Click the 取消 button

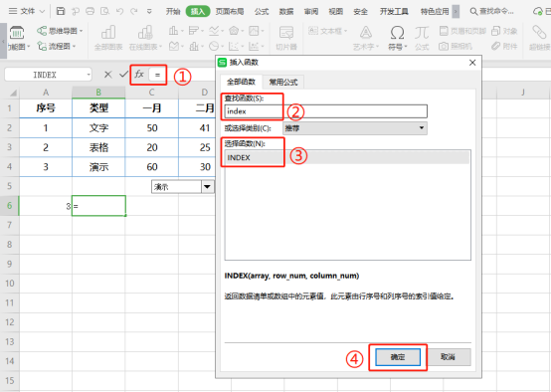point(448,357)
